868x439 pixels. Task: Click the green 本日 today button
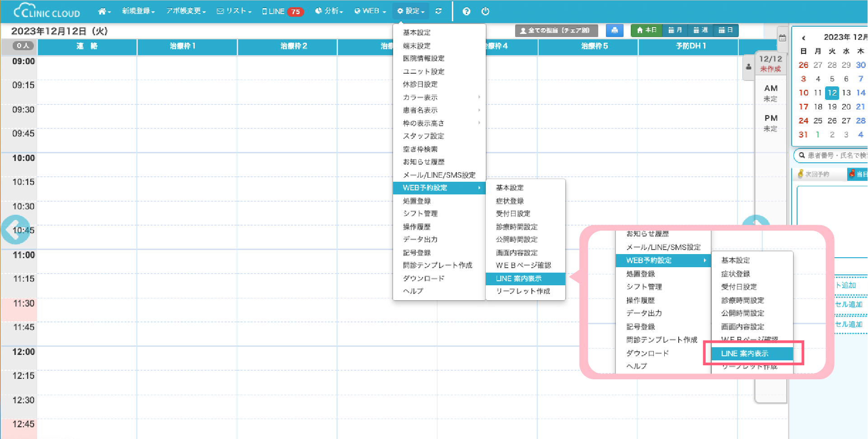pyautogui.click(x=647, y=30)
